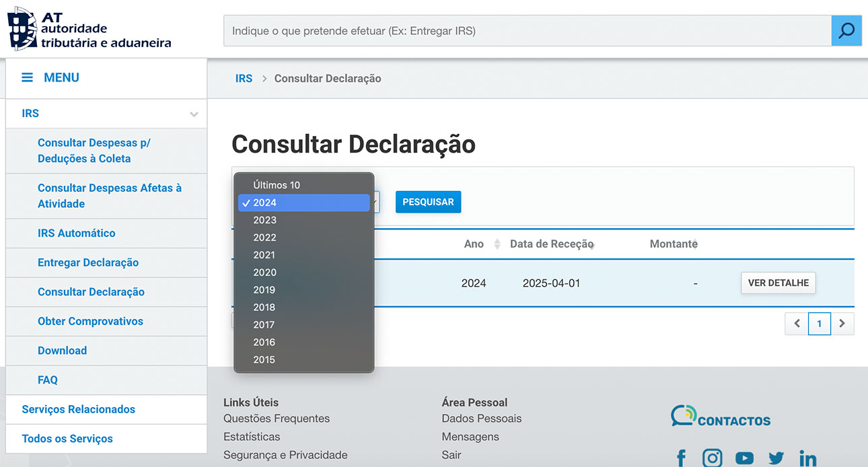Click the magnifying glass search icon
Image resolution: width=868 pixels, height=467 pixels.
pyautogui.click(x=846, y=31)
